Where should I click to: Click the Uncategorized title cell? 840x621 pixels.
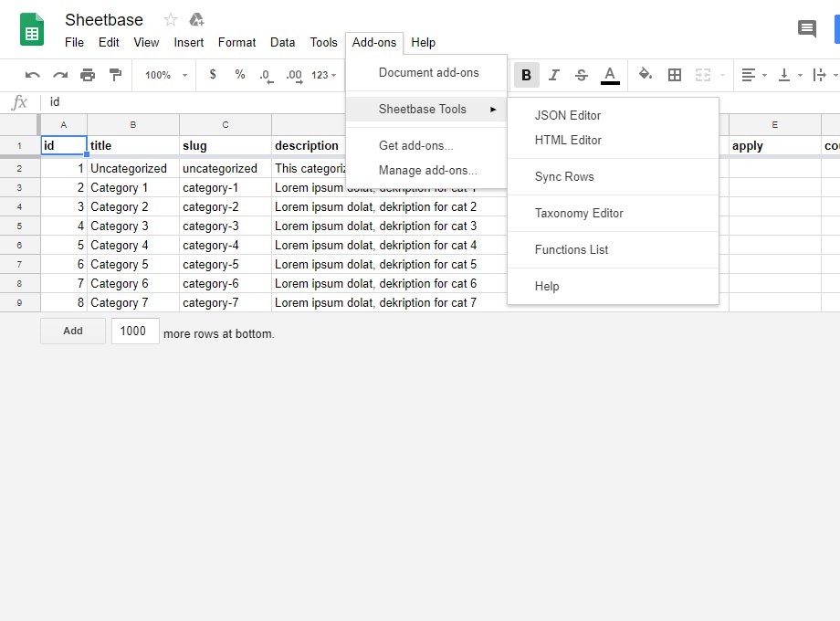pos(133,168)
